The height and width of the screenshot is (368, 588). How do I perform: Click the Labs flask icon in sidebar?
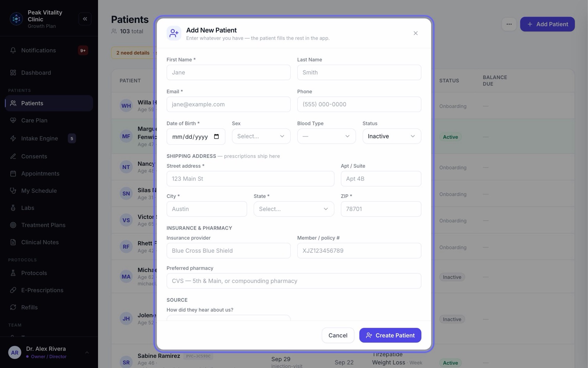click(x=13, y=208)
